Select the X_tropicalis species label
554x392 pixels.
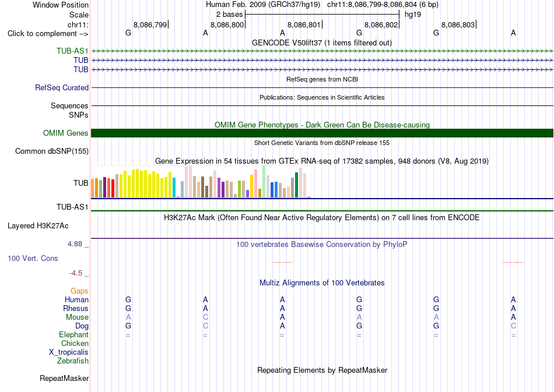[69, 352]
